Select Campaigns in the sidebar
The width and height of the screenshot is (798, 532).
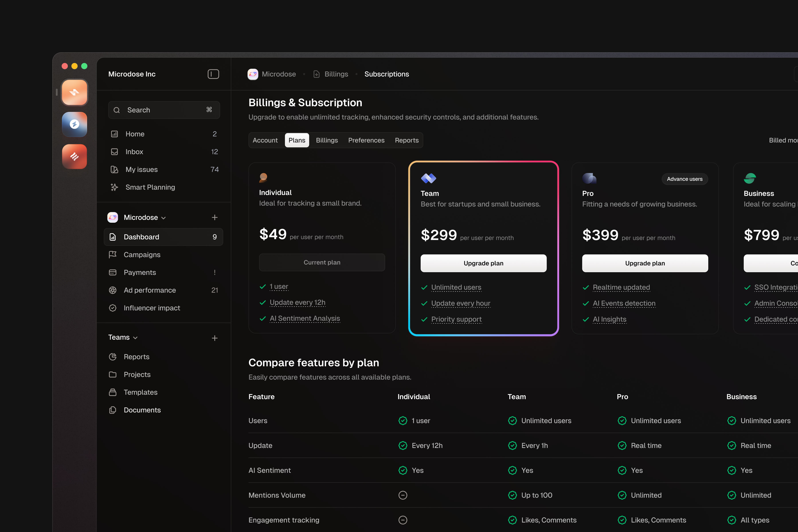(142, 254)
